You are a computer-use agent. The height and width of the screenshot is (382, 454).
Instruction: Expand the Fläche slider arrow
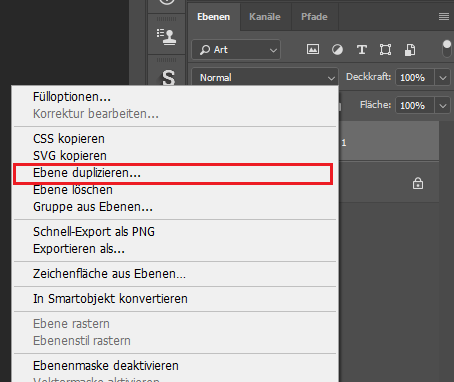(443, 106)
